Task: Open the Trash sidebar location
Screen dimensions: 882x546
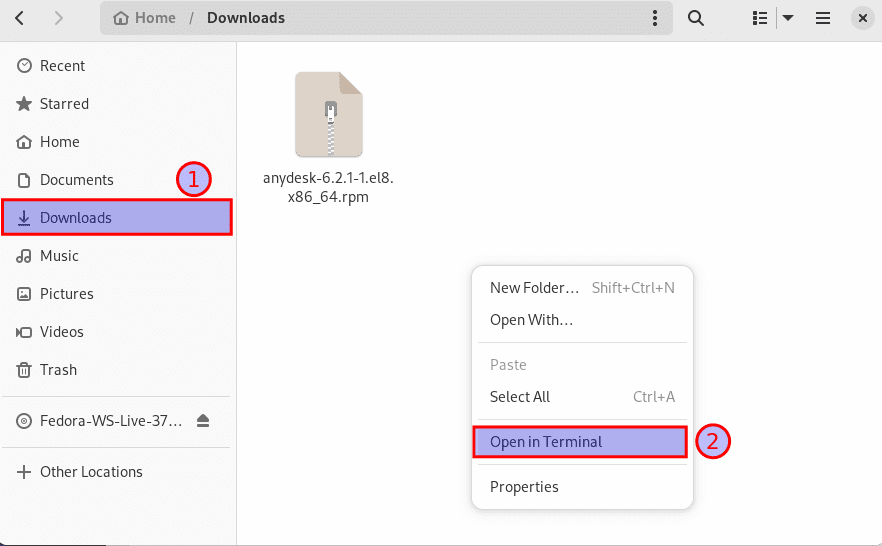Action: click(x=58, y=370)
